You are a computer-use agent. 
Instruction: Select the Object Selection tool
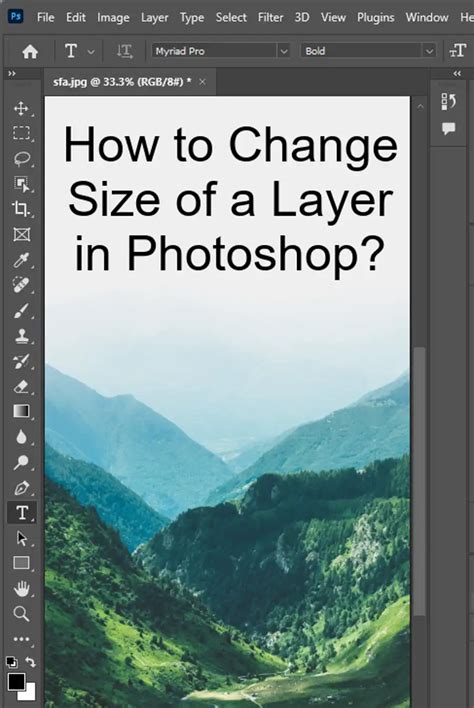click(x=21, y=184)
